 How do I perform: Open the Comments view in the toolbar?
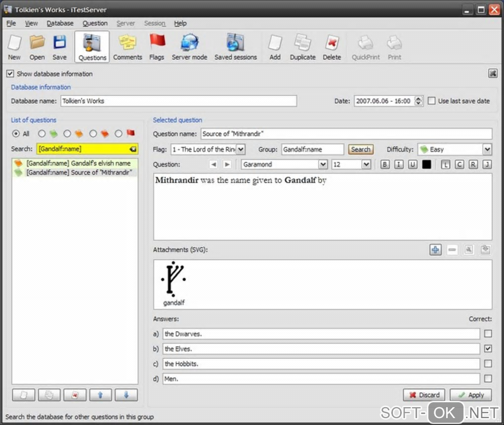[127, 47]
